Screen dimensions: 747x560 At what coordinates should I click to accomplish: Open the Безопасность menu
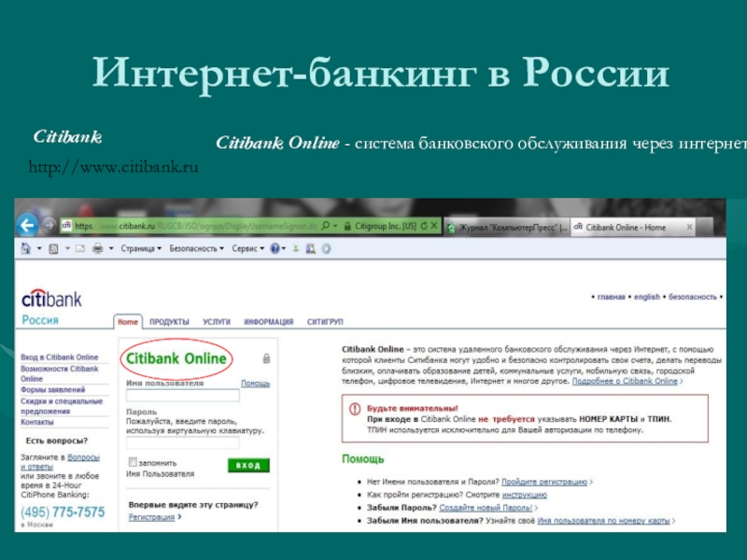(x=196, y=248)
